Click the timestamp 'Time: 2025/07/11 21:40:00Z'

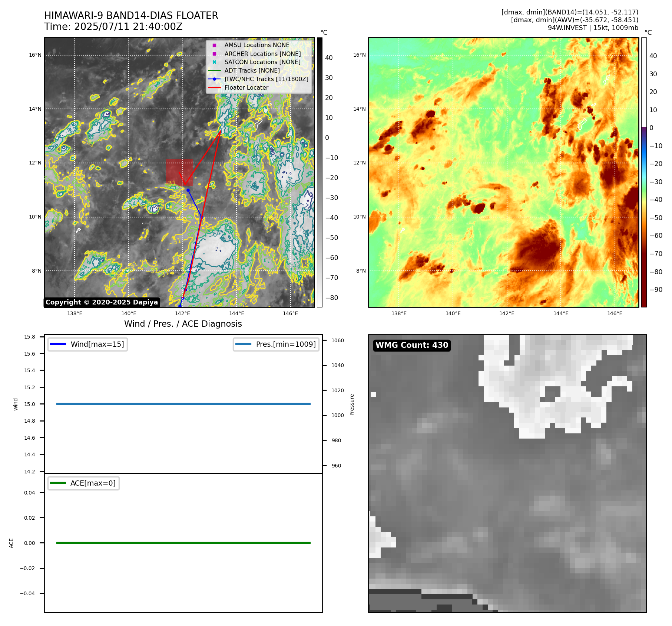113,27
